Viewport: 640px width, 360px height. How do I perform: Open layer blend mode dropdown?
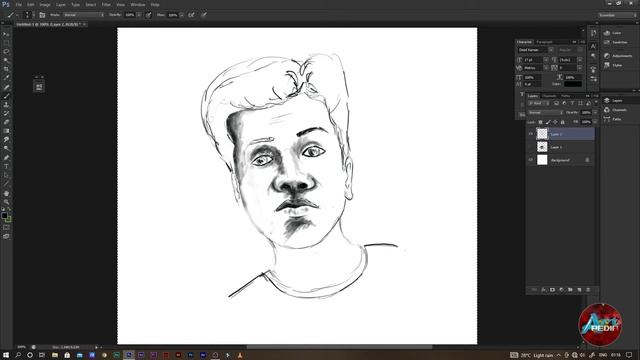(x=546, y=112)
